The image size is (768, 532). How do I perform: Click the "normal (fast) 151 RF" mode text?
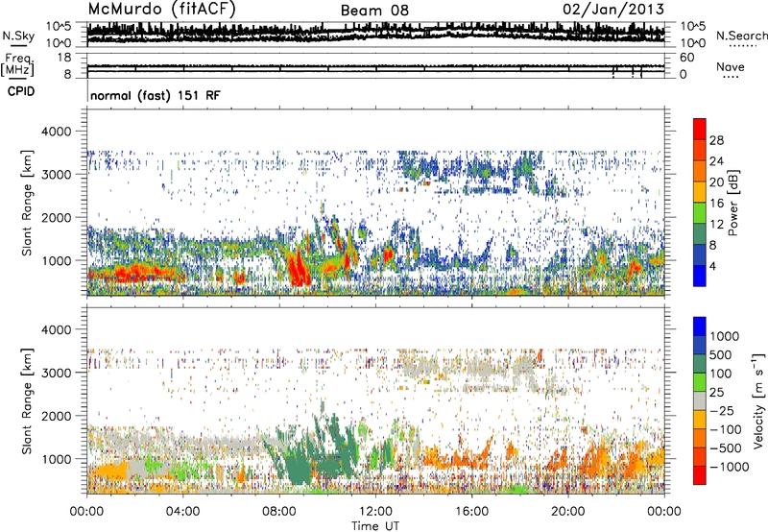pos(156,95)
